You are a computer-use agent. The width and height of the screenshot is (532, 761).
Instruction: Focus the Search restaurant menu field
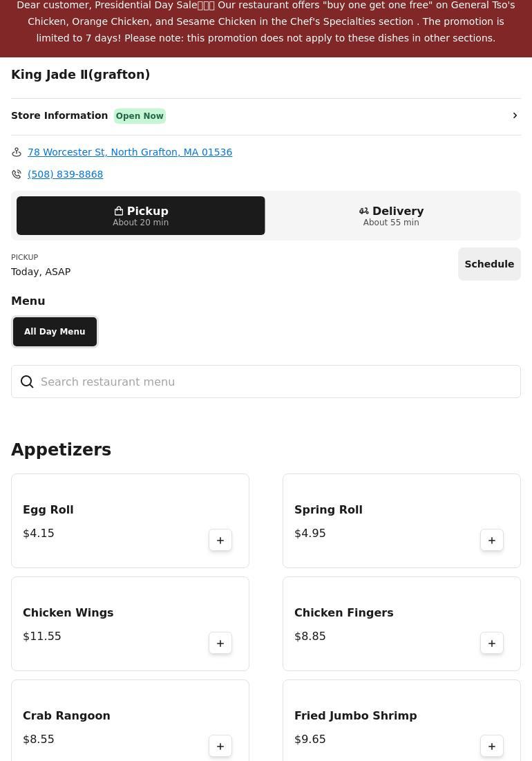click(x=276, y=382)
